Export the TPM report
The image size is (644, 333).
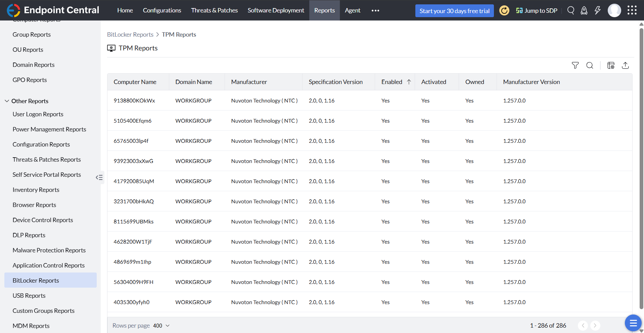[625, 66]
